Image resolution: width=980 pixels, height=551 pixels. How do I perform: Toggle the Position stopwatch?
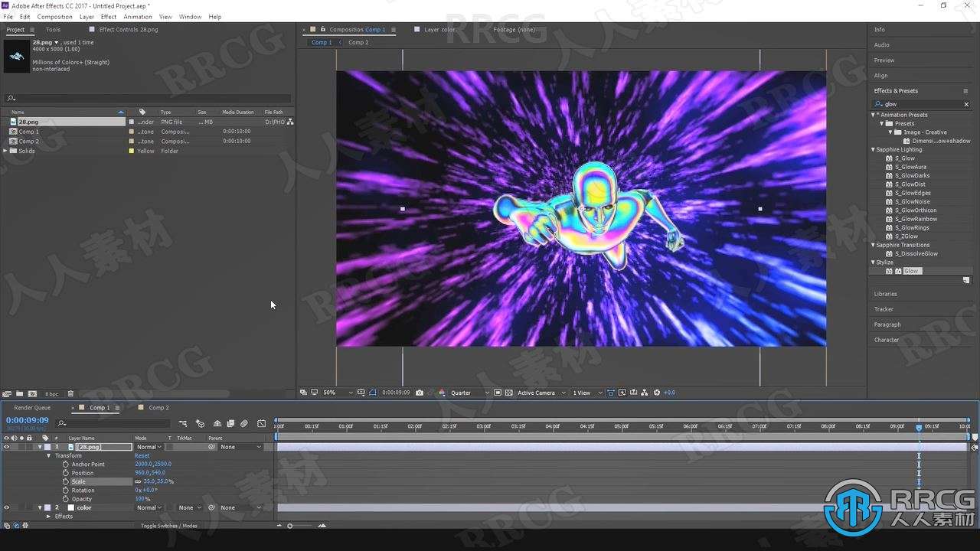(66, 473)
